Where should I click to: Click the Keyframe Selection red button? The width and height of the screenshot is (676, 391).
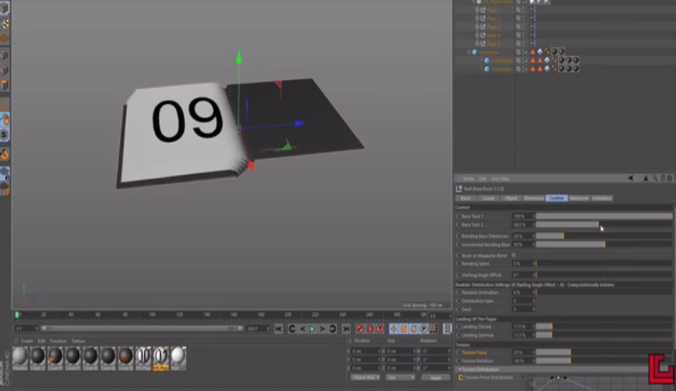pyautogui.click(x=380, y=329)
